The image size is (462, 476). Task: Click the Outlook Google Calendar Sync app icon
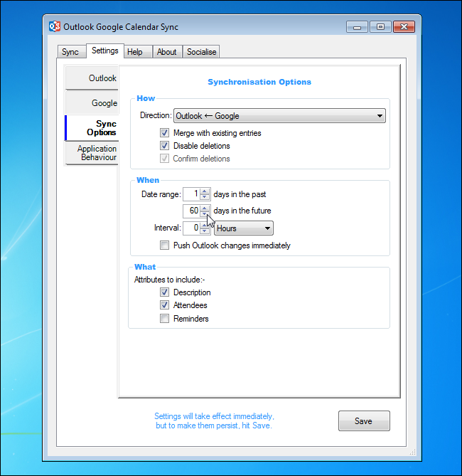(x=55, y=26)
